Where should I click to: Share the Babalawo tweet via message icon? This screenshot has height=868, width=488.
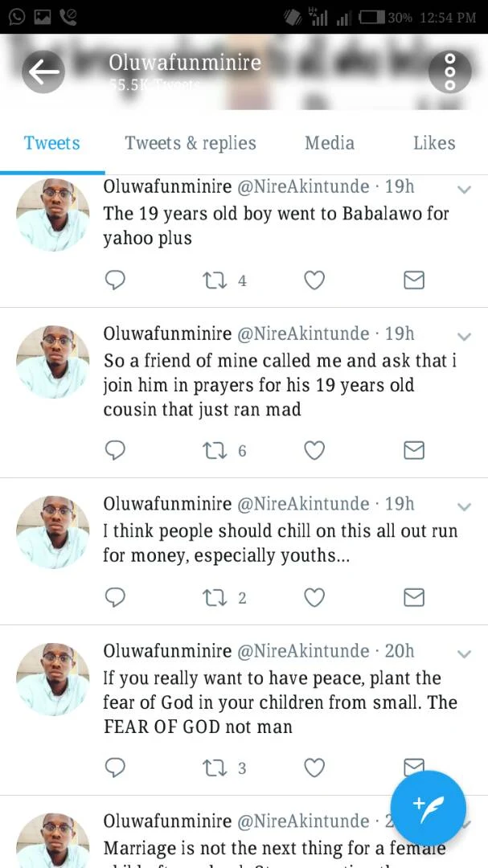click(413, 280)
